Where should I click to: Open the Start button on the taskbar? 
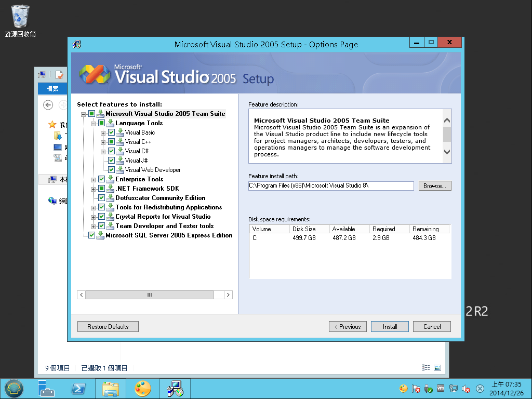[14, 389]
